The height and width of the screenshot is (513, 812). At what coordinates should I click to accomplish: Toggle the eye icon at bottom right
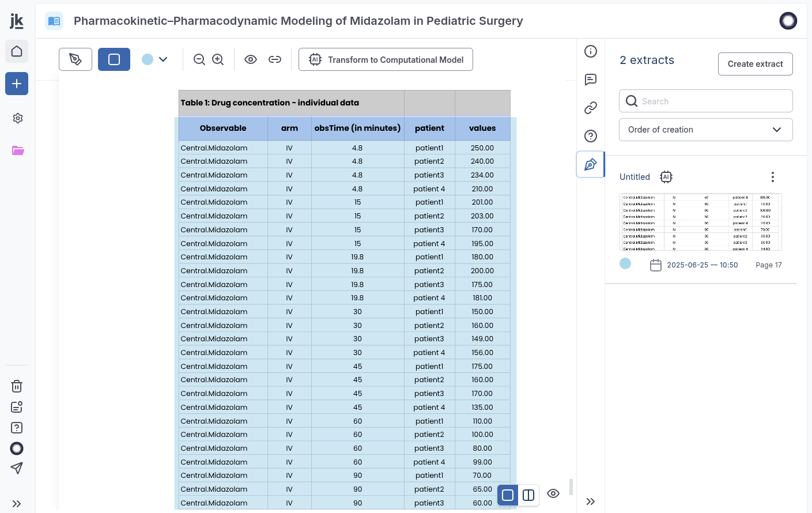tap(553, 493)
